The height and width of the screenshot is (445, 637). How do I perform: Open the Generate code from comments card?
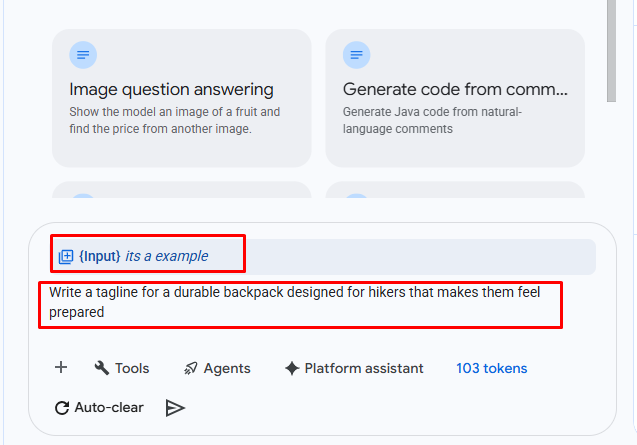click(455, 98)
